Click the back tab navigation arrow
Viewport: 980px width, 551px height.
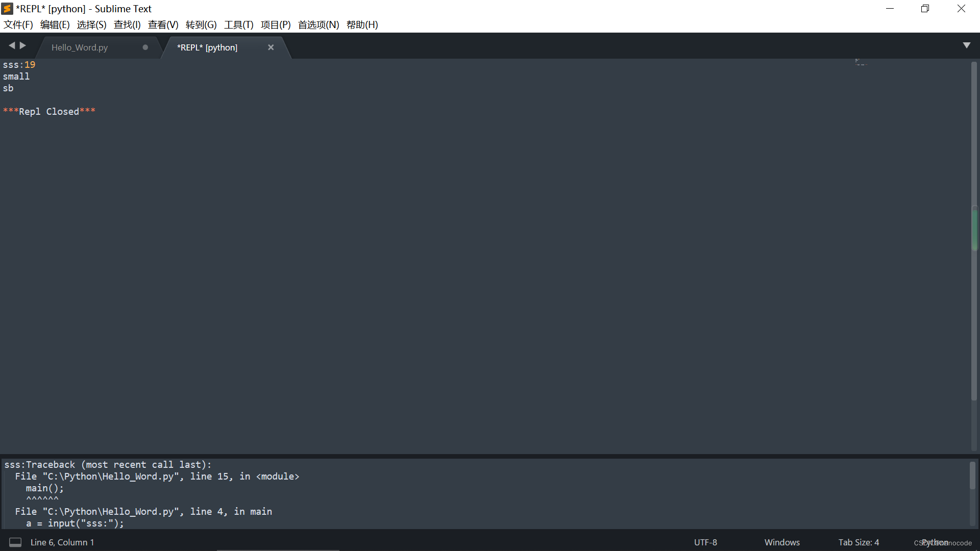click(x=12, y=46)
